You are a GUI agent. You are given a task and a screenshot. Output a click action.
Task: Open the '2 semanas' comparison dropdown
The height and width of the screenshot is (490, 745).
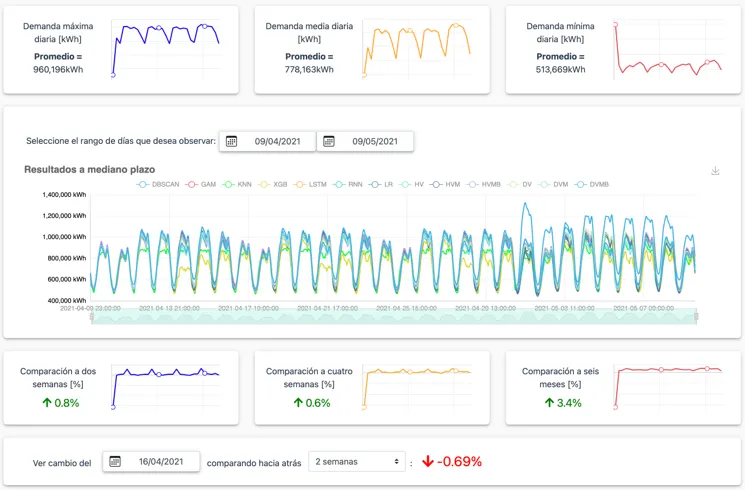pos(359,462)
